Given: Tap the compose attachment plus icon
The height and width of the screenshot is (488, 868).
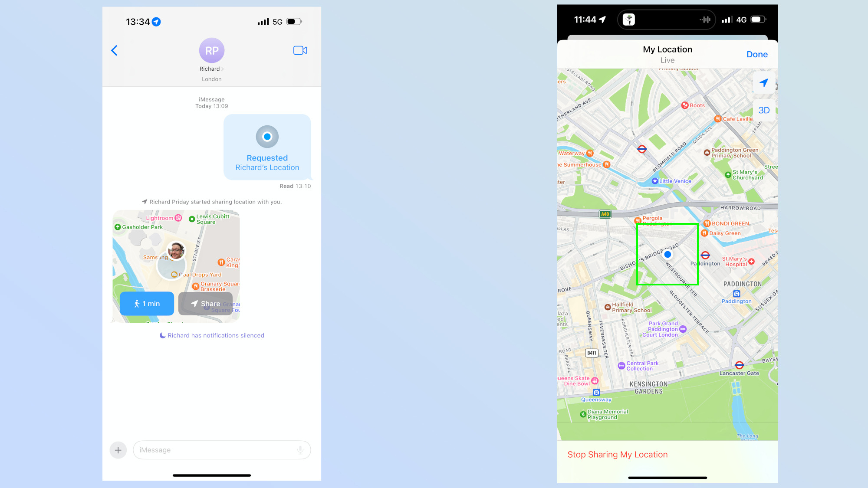Looking at the screenshot, I should pos(118,450).
